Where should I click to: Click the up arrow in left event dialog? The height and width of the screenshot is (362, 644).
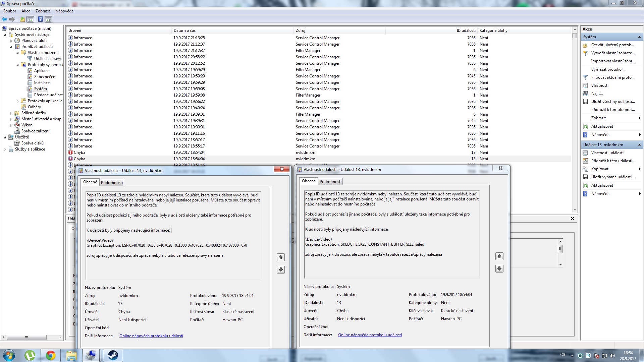click(x=281, y=257)
